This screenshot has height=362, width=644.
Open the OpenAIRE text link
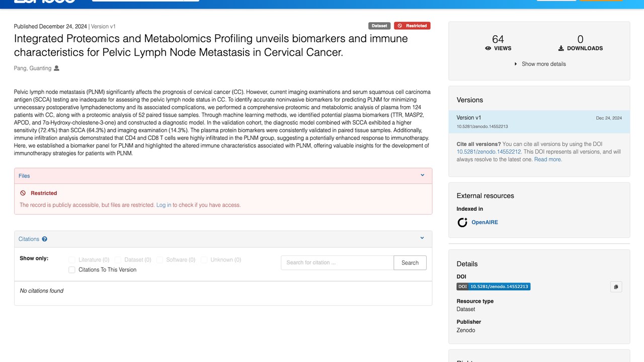[485, 222]
